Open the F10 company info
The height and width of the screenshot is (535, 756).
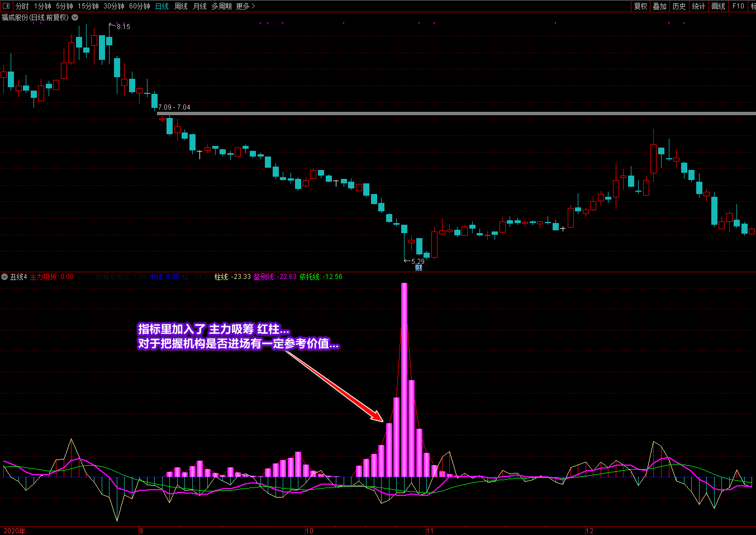click(738, 6)
